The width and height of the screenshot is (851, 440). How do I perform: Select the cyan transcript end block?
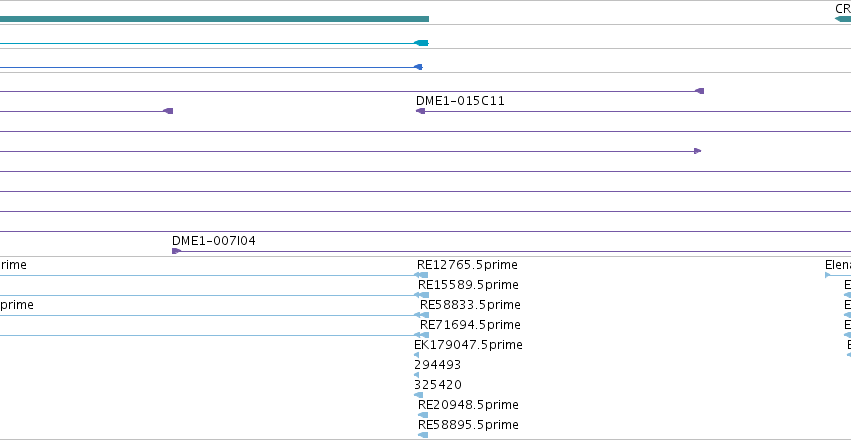(421, 43)
